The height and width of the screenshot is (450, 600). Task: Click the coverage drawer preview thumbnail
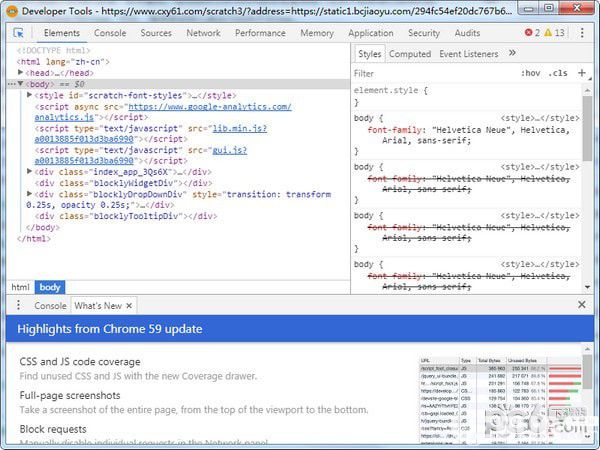tap(501, 400)
